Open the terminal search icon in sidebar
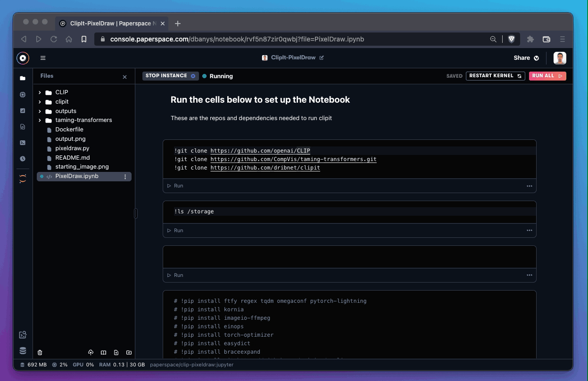The height and width of the screenshot is (381, 588). 23,335
